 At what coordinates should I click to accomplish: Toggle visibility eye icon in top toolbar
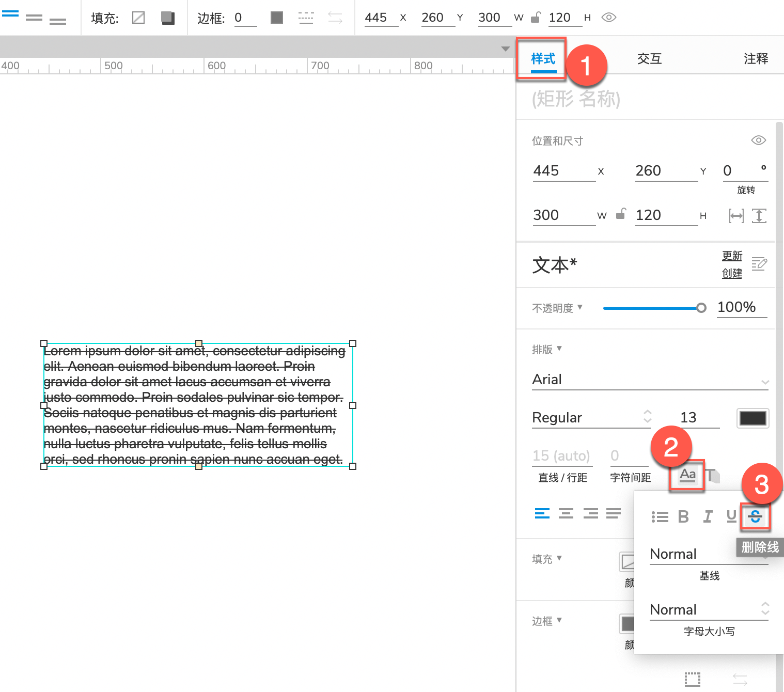(609, 18)
